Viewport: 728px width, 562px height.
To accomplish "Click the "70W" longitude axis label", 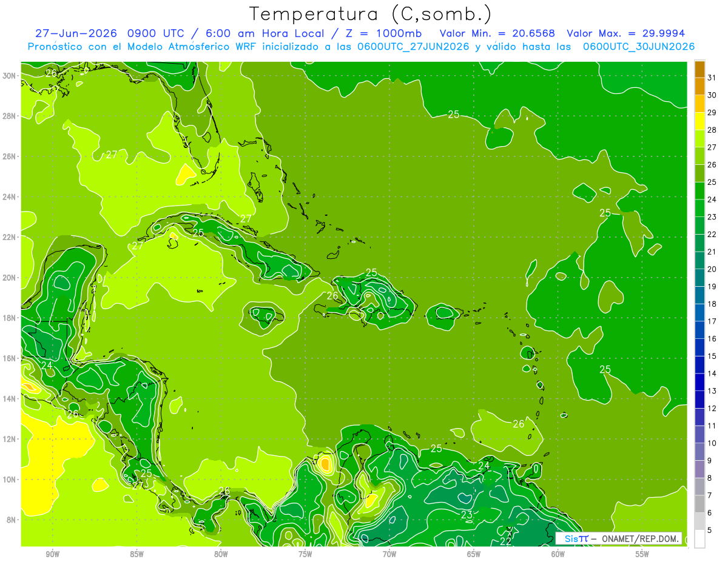I will 389,554.
